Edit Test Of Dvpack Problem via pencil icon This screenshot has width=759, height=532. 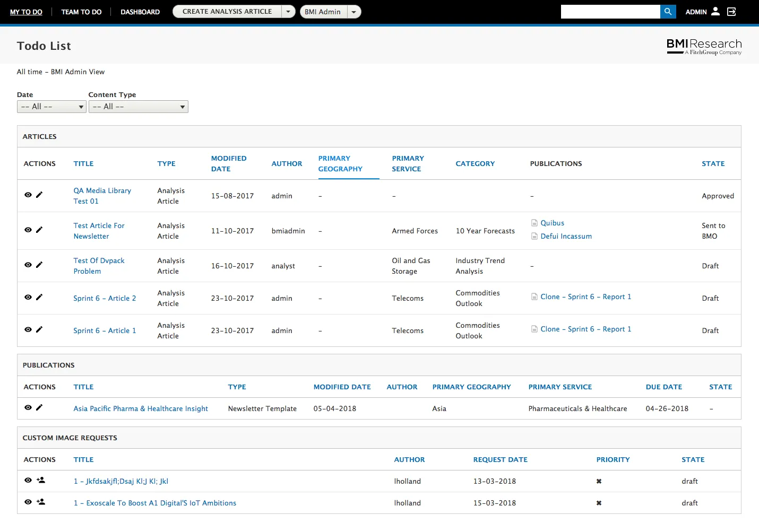(x=39, y=265)
